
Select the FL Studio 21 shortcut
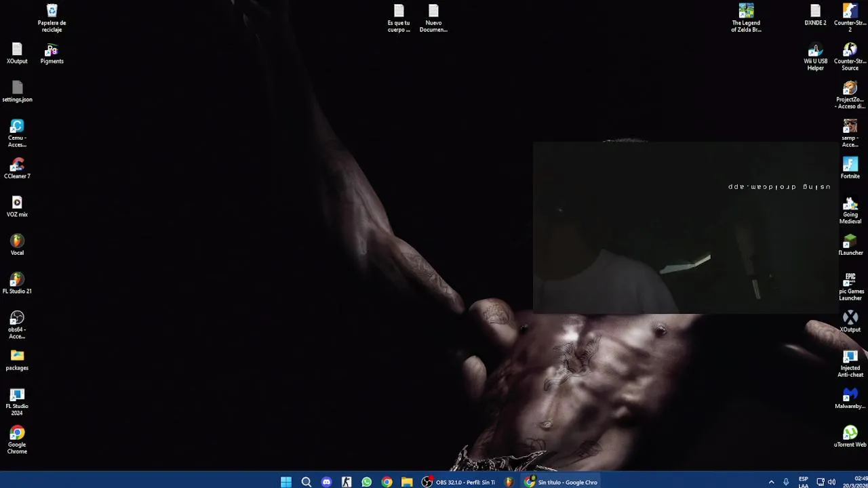point(17,284)
